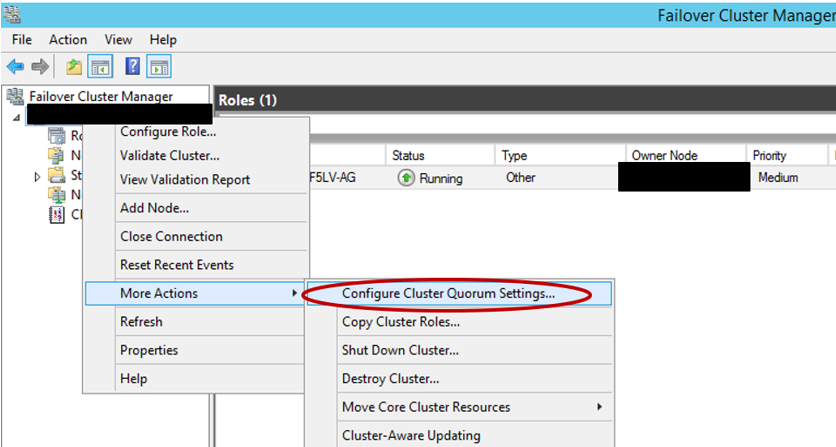This screenshot has height=447, width=836.
Task: Select Refresh in the context menu
Action: tap(196, 322)
